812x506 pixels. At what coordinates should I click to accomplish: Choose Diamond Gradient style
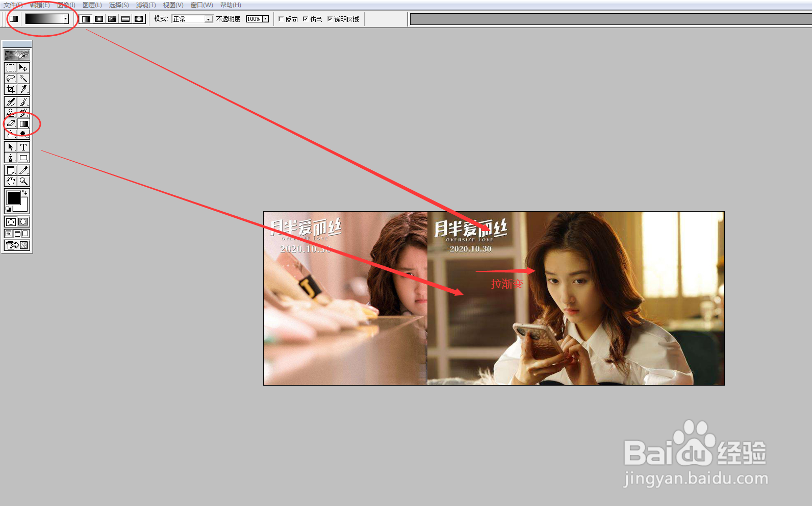coord(139,19)
